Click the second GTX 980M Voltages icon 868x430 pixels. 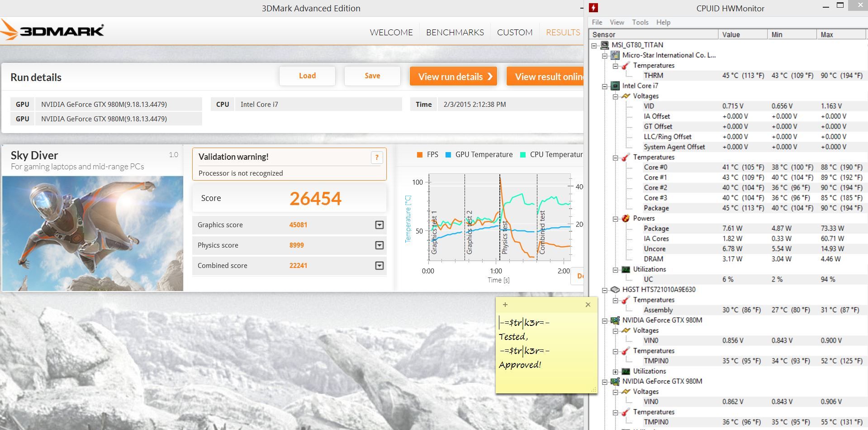point(626,392)
